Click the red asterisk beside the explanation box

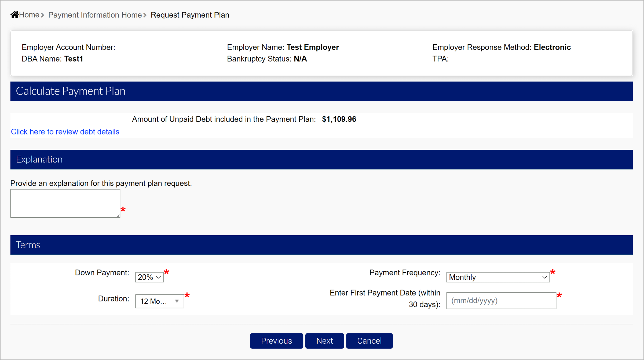(x=123, y=210)
